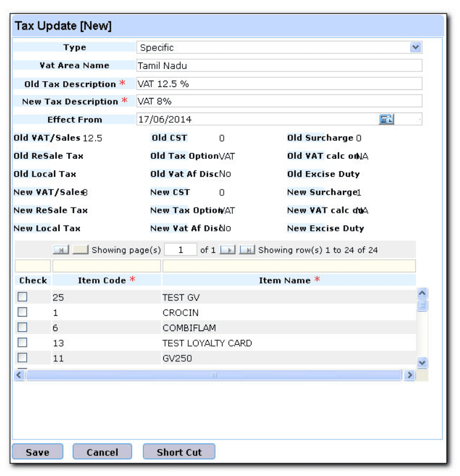The height and width of the screenshot is (476, 460).
Task: Click the Short Cut button
Action: (x=179, y=452)
